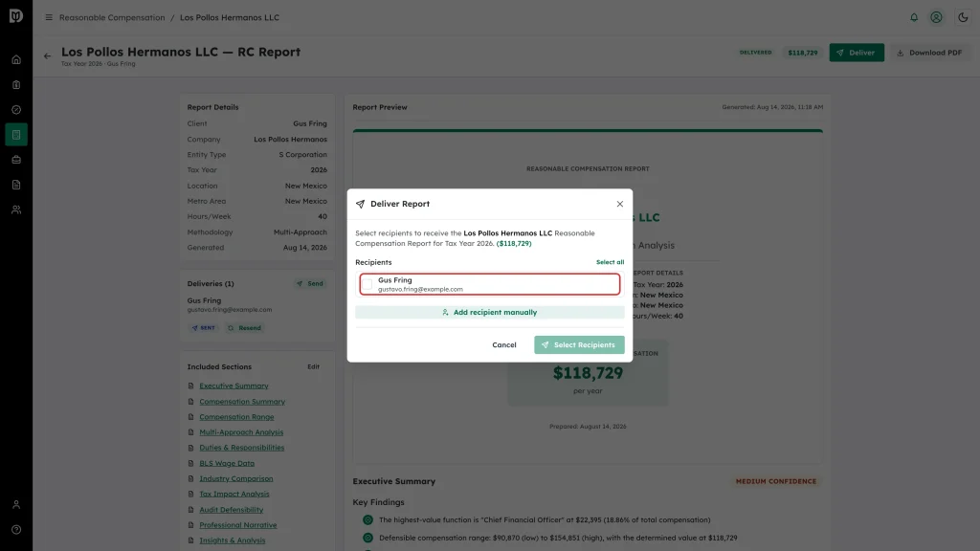Open the help question mark icon

click(16, 530)
